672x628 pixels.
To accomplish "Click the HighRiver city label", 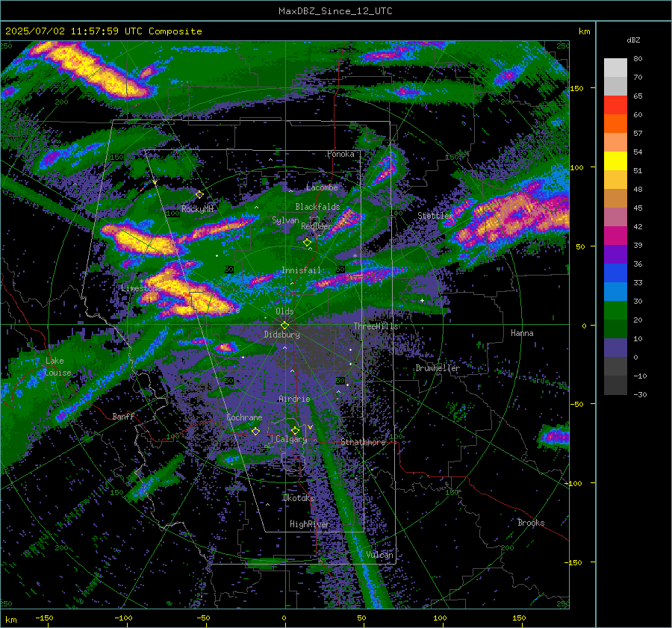I will click(309, 524).
